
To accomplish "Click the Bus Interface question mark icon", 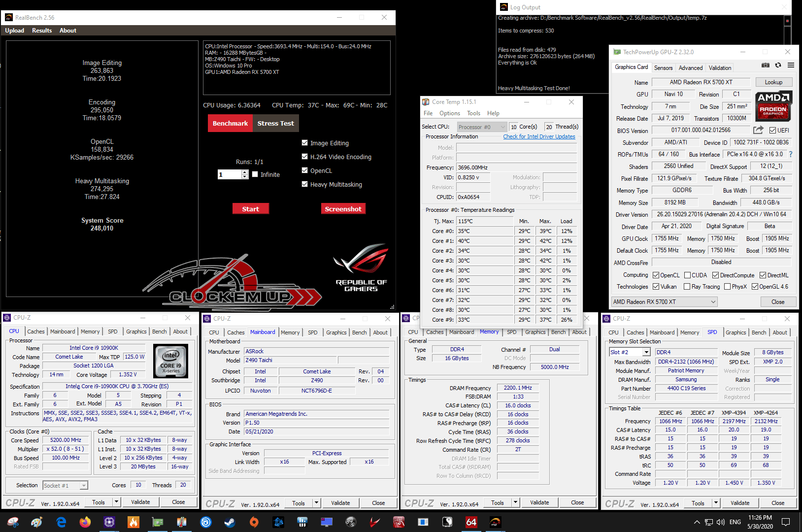I will 791,154.
